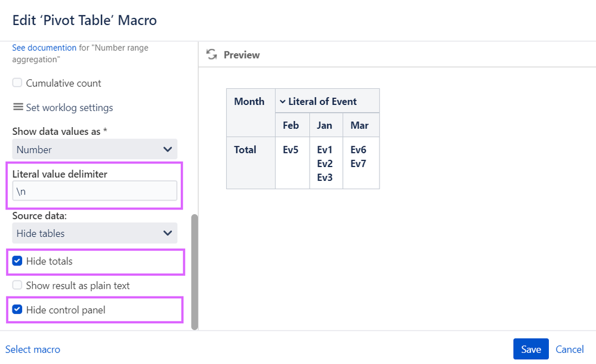Open the Show data values as dropdown

click(94, 149)
